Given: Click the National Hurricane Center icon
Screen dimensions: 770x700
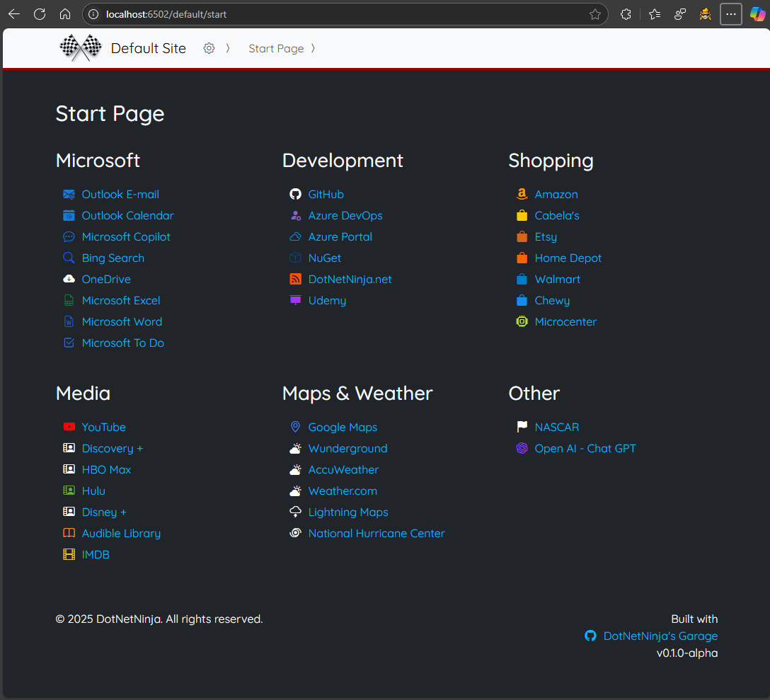Looking at the screenshot, I should (x=295, y=533).
